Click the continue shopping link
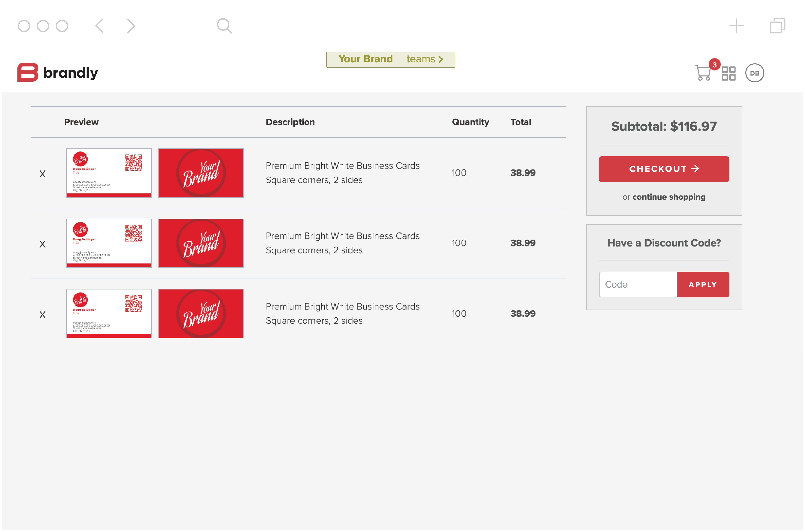Image resolution: width=805 pixels, height=532 pixels. pos(669,197)
